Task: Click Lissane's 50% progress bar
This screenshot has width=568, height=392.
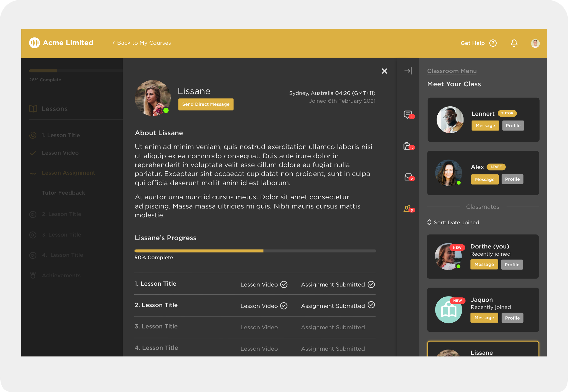Action: pos(255,251)
